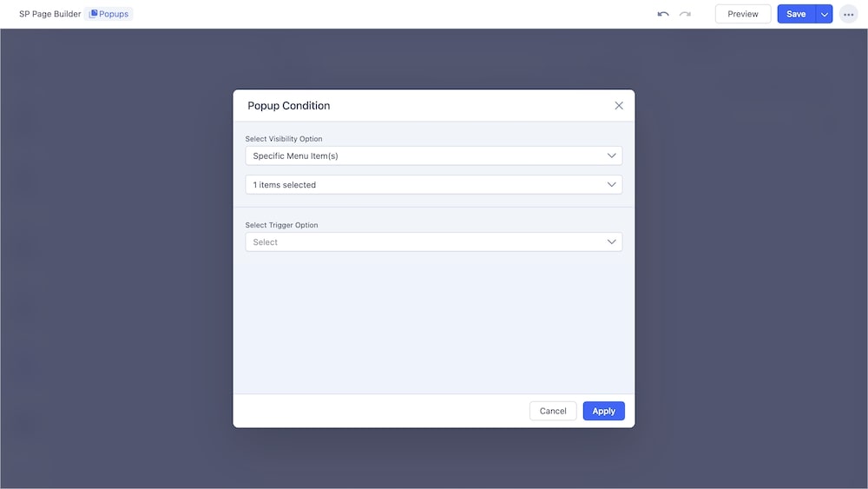The image size is (868, 489).
Task: Close the Popup Condition dialog with X
Action: [x=619, y=106]
